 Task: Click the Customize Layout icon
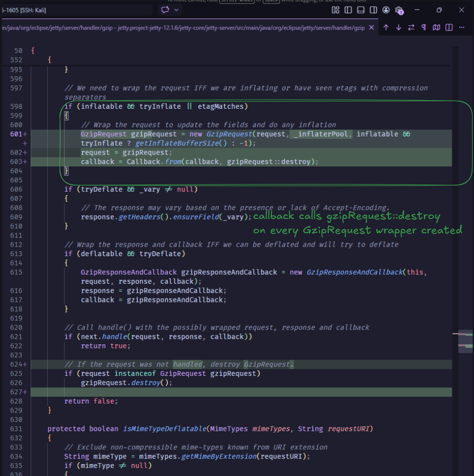pos(336,10)
